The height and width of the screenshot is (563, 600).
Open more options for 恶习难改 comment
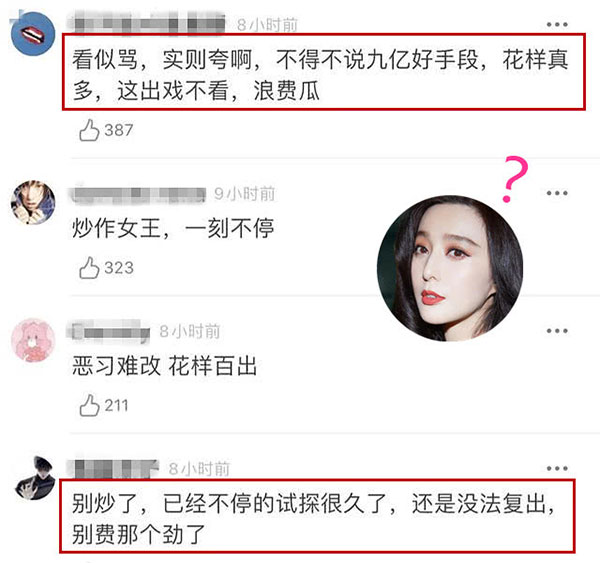click(557, 331)
